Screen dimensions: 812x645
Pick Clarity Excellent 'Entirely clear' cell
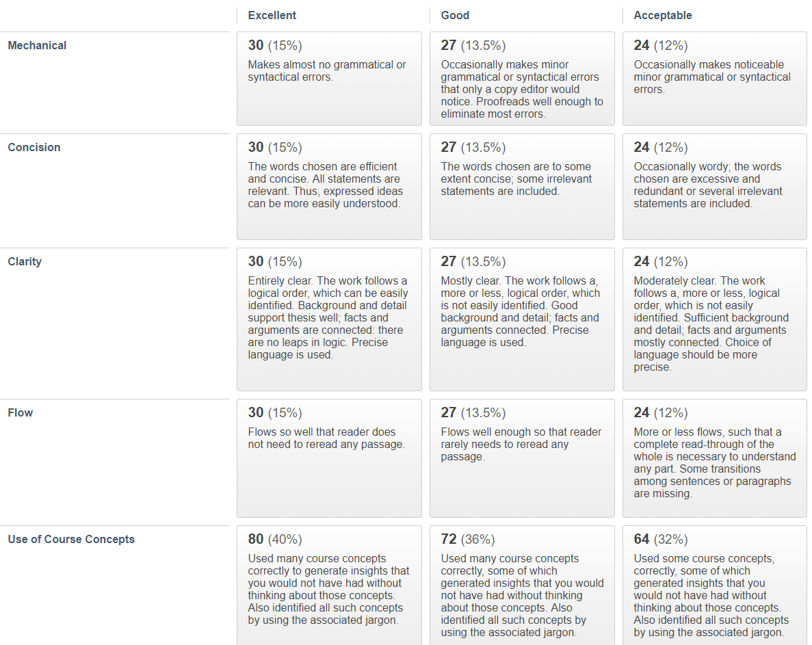329,319
